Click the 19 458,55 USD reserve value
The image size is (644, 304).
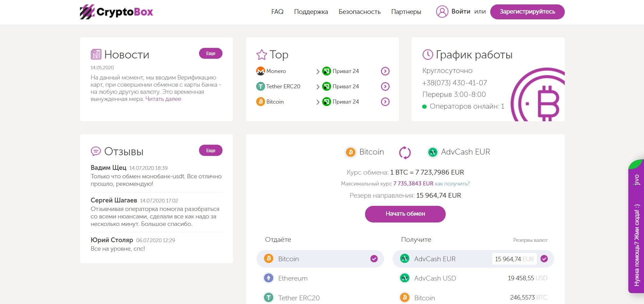[528, 278]
